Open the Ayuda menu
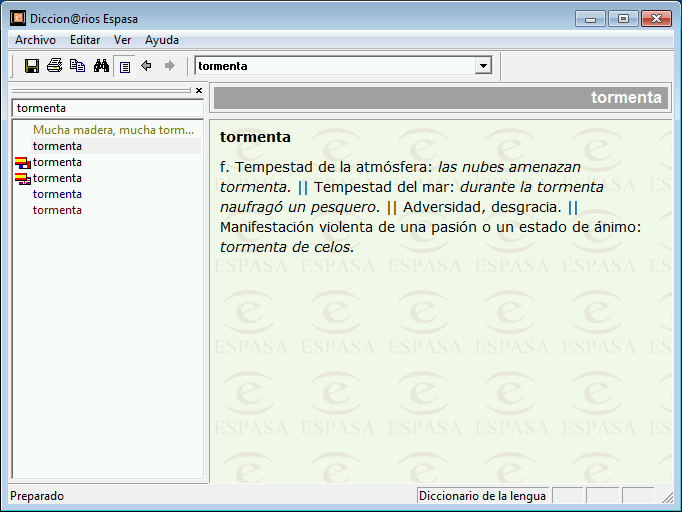 tap(162, 40)
